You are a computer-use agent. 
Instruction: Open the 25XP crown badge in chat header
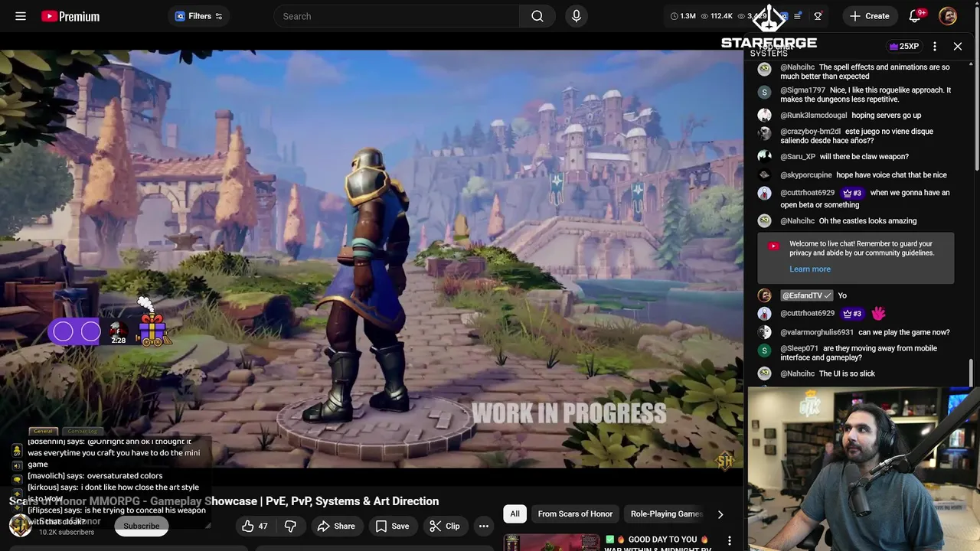click(903, 47)
